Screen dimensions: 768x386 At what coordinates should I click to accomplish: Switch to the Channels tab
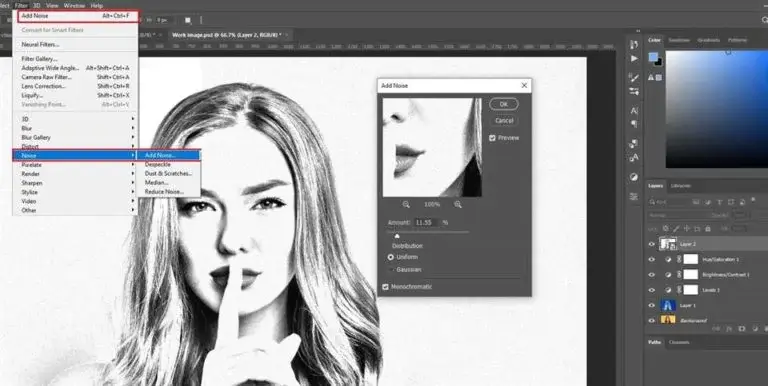click(x=679, y=342)
